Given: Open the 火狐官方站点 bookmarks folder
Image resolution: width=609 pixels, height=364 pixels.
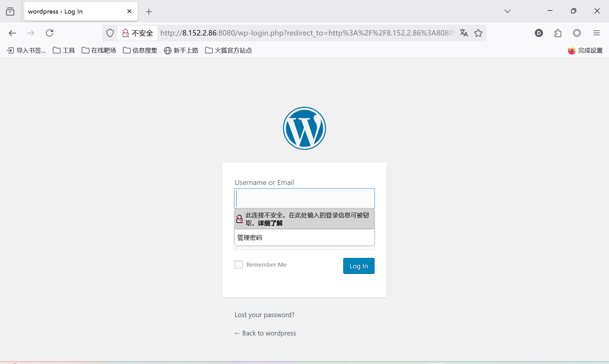Looking at the screenshot, I should coord(229,50).
